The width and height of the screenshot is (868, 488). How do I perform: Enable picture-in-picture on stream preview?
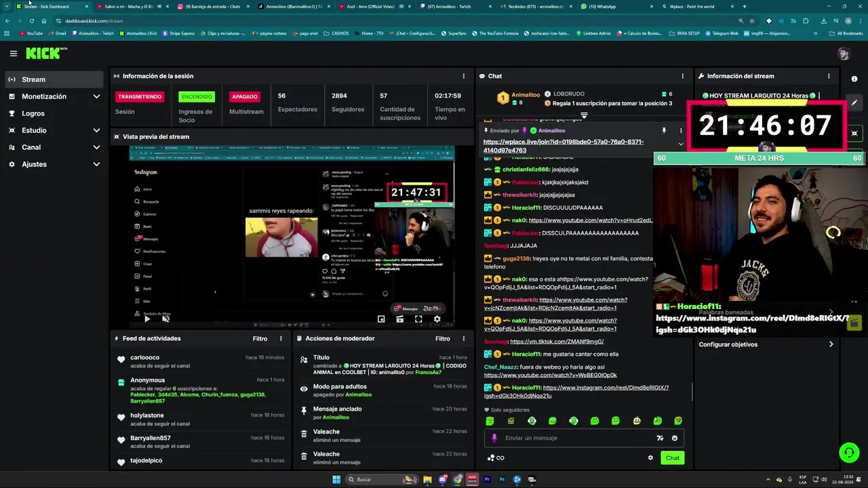coord(381,319)
